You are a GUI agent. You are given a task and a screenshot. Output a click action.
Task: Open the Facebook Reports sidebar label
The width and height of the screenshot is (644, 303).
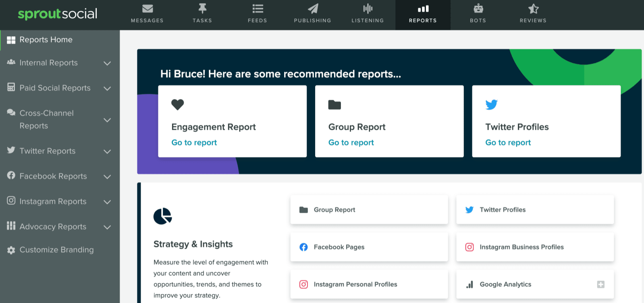coord(53,176)
